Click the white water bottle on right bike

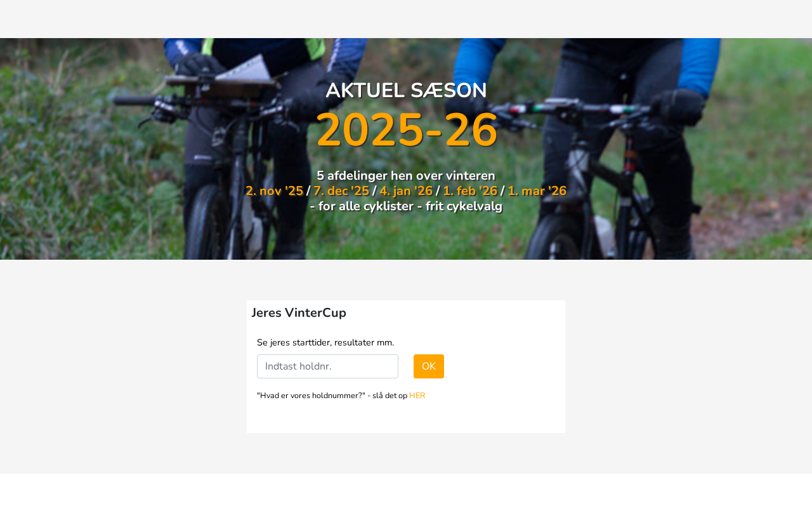click(x=605, y=236)
